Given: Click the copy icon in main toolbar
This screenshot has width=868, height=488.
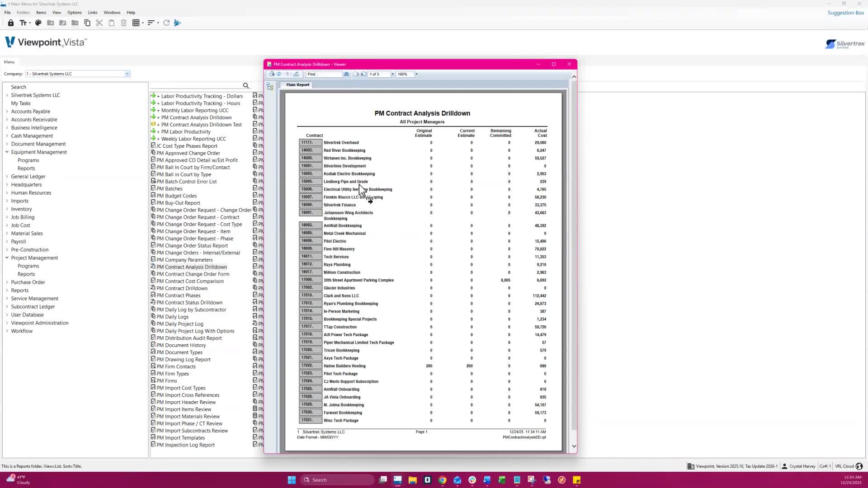Looking at the screenshot, I should click(87, 23).
